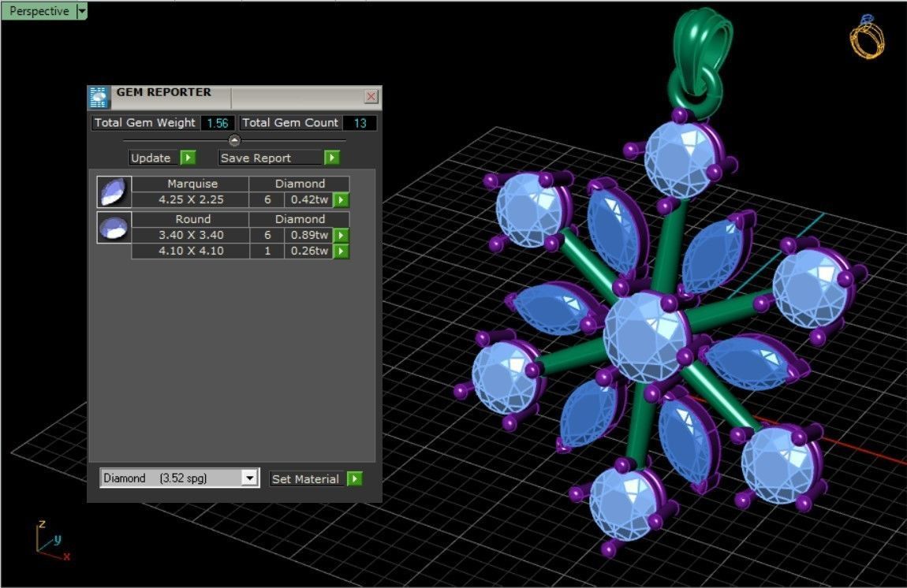907x588 pixels.
Task: Open the Perspective viewport dropdown arrow
Action: 81,11
